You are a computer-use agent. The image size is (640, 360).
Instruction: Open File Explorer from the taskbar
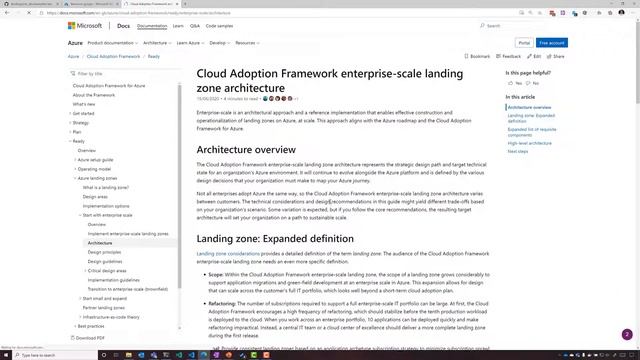tap(129, 355)
